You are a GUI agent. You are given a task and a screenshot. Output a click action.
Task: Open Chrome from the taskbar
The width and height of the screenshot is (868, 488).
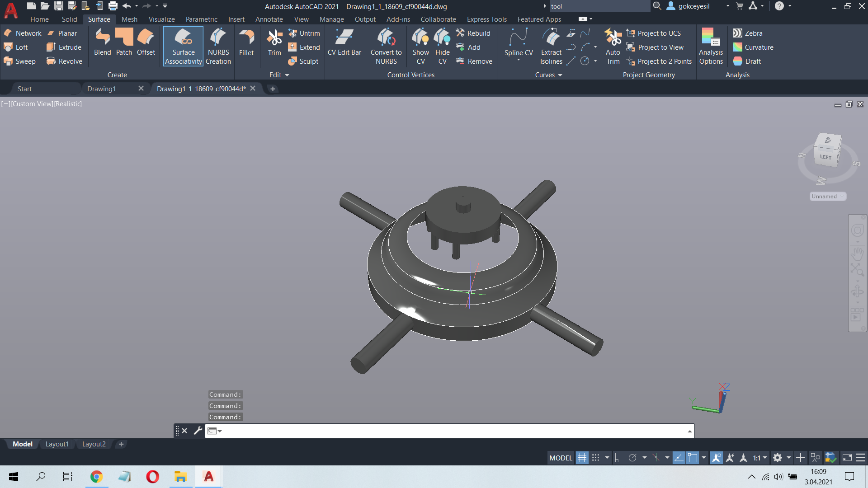click(x=96, y=477)
